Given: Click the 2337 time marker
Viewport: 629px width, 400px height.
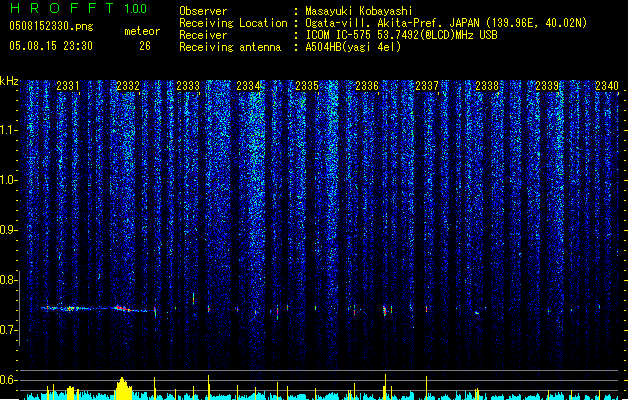Looking at the screenshot, I should click(427, 85).
